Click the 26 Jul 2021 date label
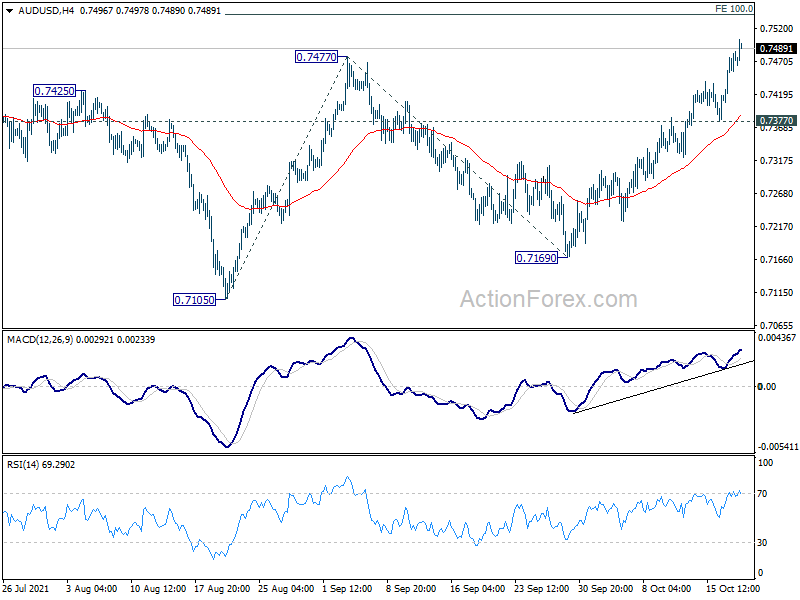The height and width of the screenshot is (600, 800). pyautogui.click(x=26, y=588)
